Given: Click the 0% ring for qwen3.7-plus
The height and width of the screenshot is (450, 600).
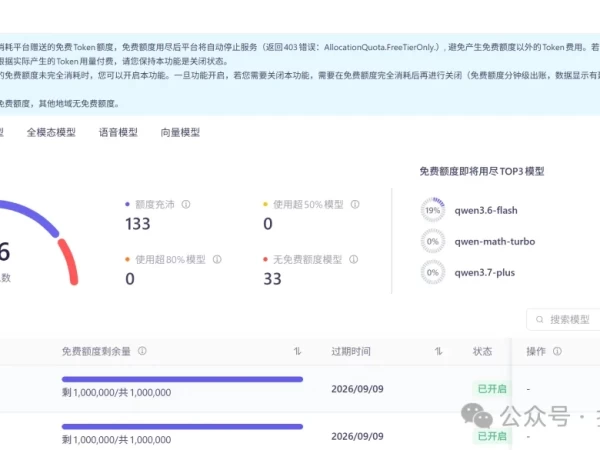Looking at the screenshot, I should (433, 272).
